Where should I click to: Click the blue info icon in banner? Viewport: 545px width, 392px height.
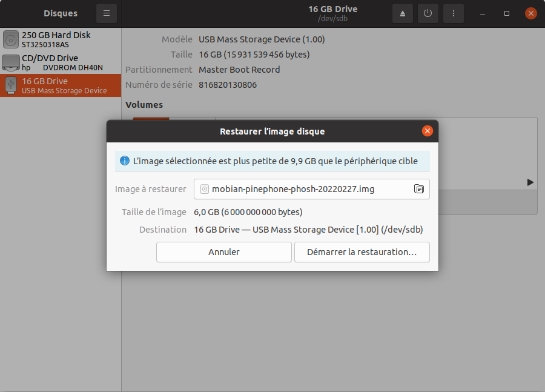click(x=125, y=161)
